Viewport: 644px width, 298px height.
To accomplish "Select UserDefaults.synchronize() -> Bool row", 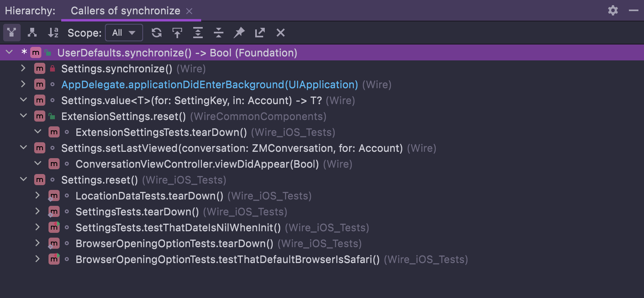I will [322, 52].
